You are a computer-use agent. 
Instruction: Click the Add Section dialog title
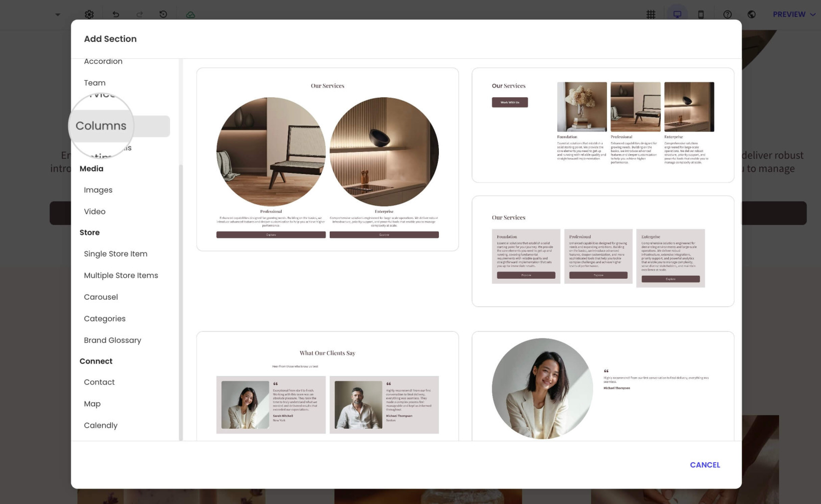(x=110, y=39)
